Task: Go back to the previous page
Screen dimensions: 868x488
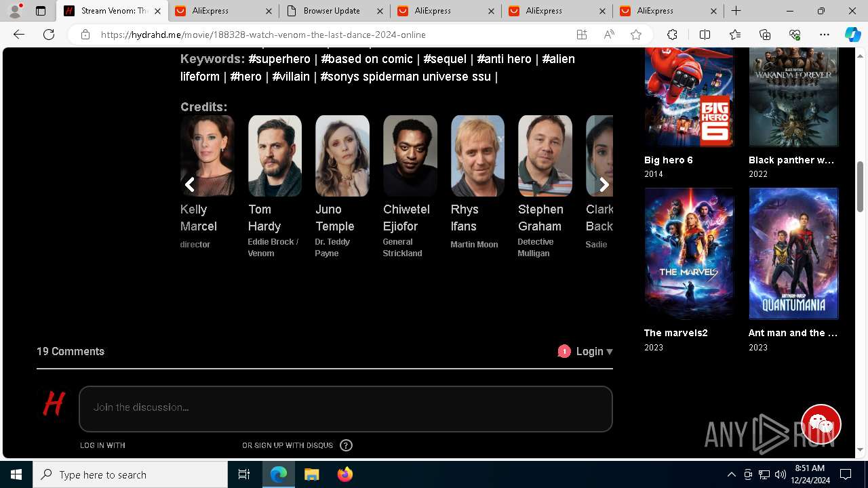Action: [x=19, y=35]
